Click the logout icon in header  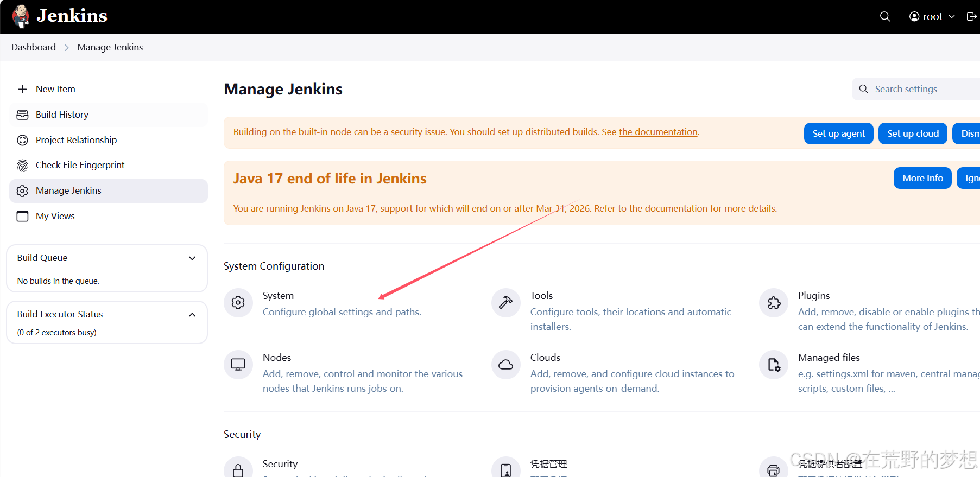(972, 16)
